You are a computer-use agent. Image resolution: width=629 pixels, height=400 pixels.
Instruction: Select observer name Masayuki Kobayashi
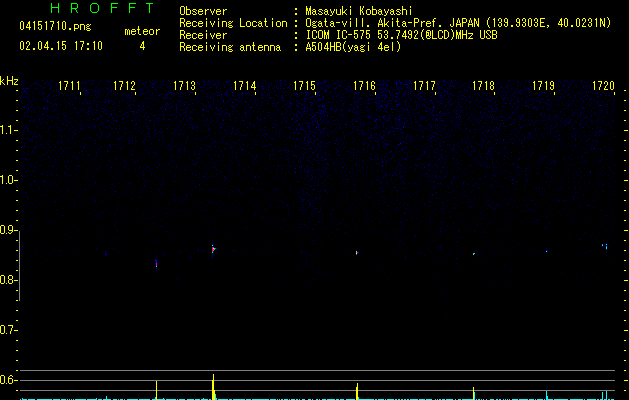359,11
